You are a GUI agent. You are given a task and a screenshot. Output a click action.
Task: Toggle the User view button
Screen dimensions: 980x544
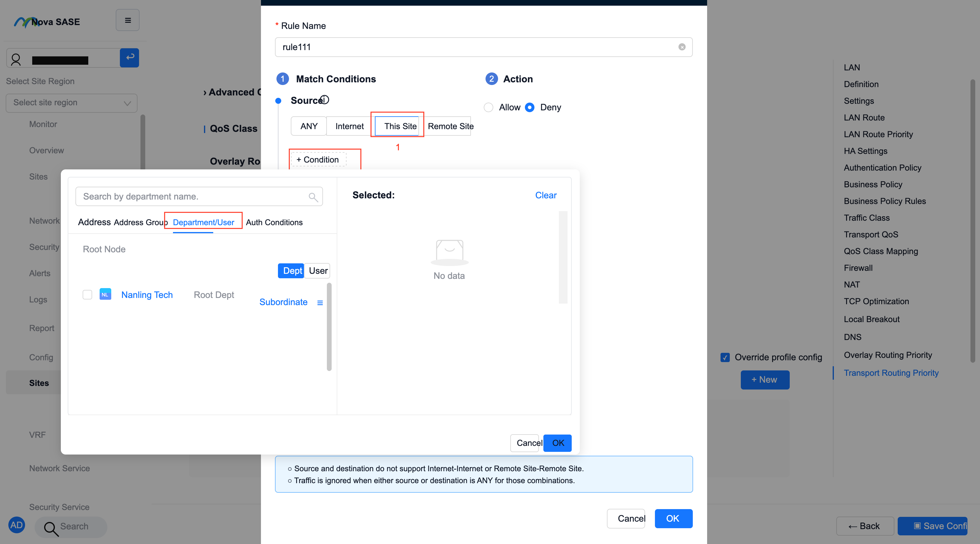(318, 271)
